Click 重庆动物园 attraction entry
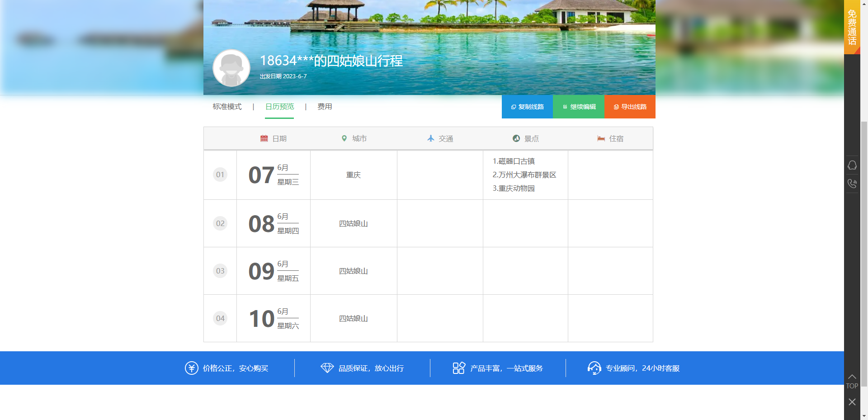 coord(514,189)
